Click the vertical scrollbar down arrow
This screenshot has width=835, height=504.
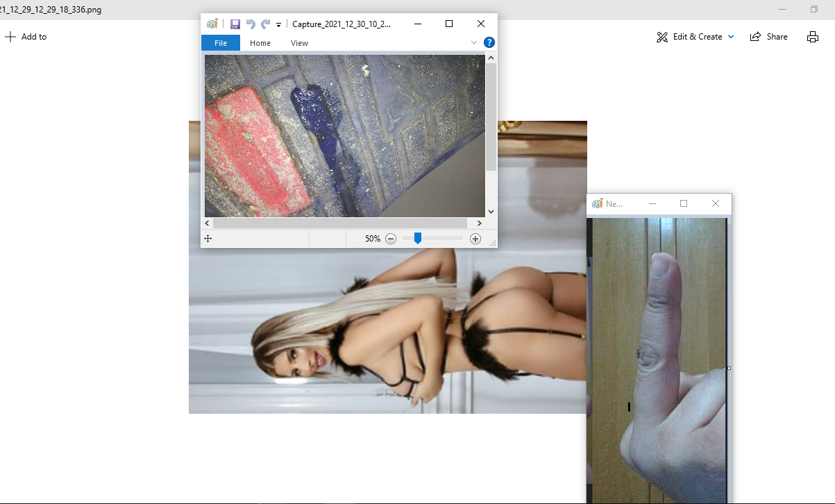click(x=491, y=212)
